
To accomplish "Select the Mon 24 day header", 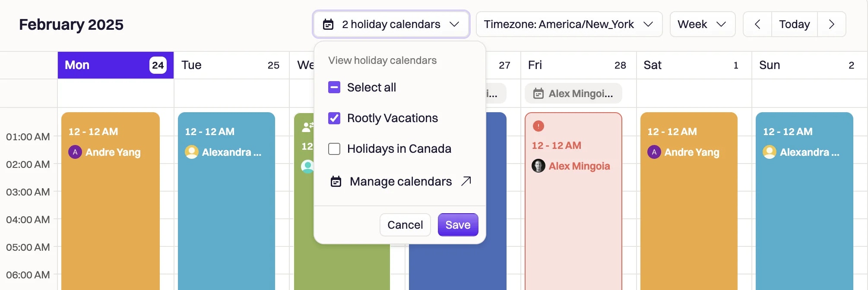I will tap(116, 65).
